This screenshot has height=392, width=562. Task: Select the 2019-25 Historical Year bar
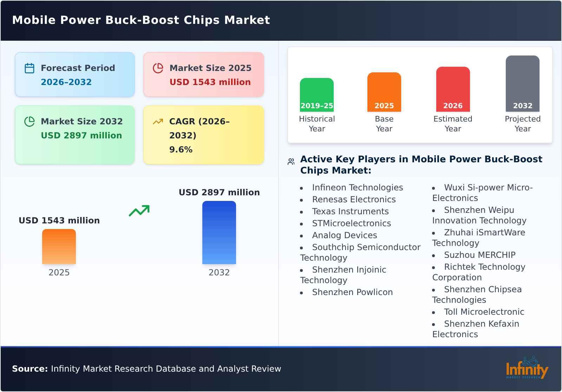316,95
